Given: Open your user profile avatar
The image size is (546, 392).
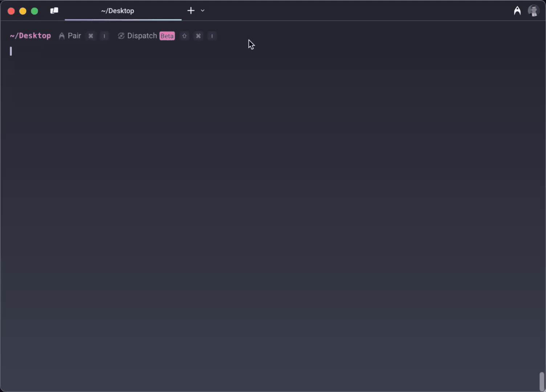Looking at the screenshot, I should (x=533, y=11).
